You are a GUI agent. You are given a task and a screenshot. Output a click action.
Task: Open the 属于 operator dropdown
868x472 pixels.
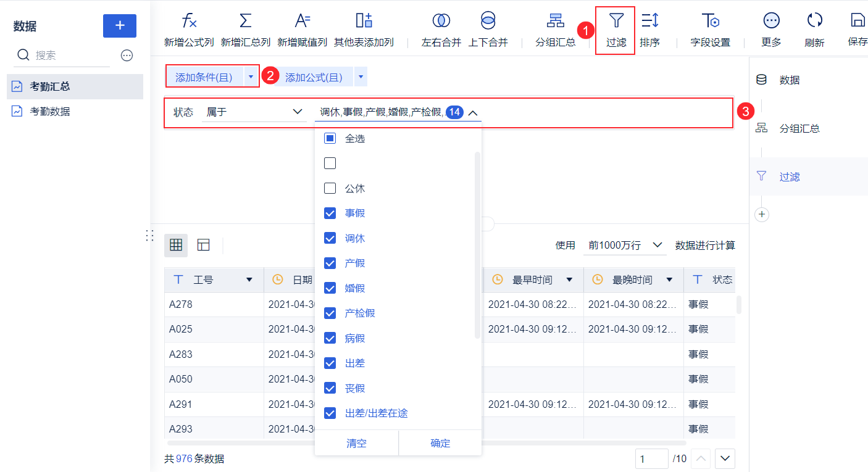pos(254,112)
